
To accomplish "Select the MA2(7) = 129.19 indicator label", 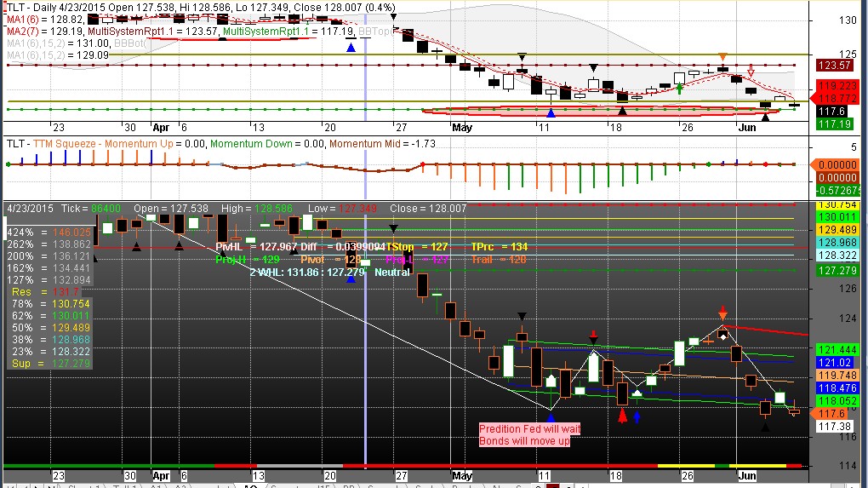I will pyautogui.click(x=45, y=32).
